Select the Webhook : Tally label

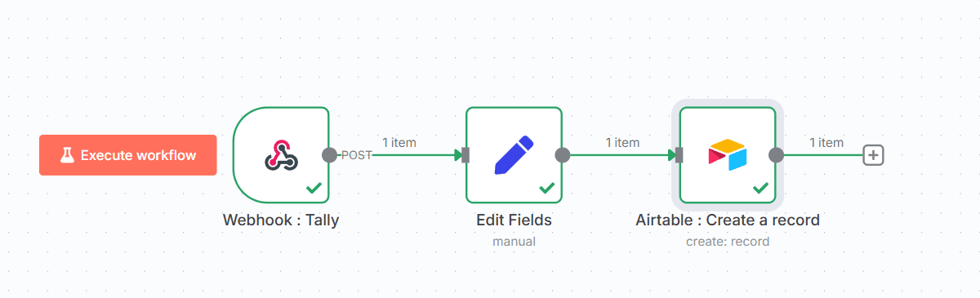pyautogui.click(x=281, y=220)
